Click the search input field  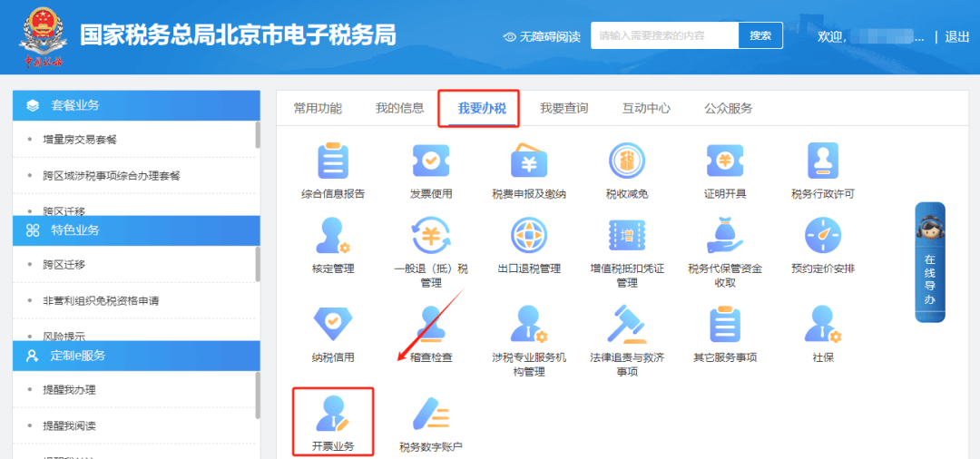[664, 36]
